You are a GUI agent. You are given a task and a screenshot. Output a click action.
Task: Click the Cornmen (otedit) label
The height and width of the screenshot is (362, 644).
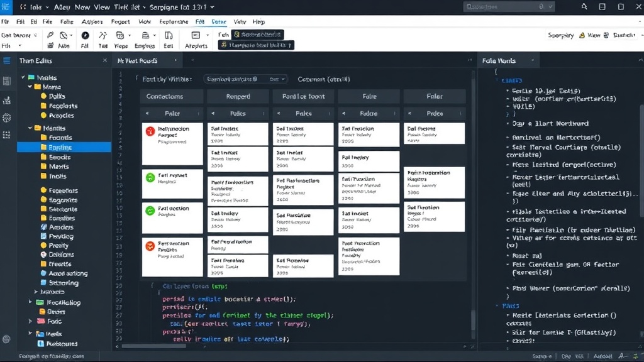coord(324,79)
